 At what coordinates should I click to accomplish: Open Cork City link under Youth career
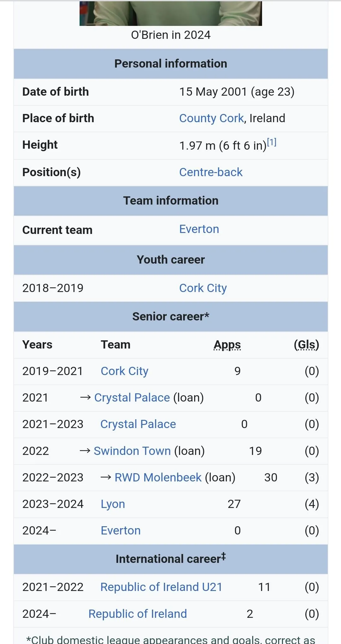point(203,288)
